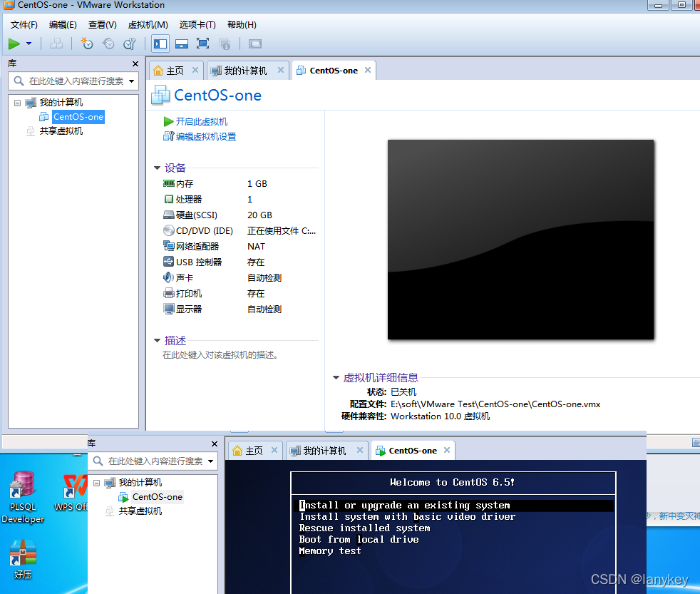
Task: Toggle the thumbnail bar toolbar button
Action: tap(182, 43)
